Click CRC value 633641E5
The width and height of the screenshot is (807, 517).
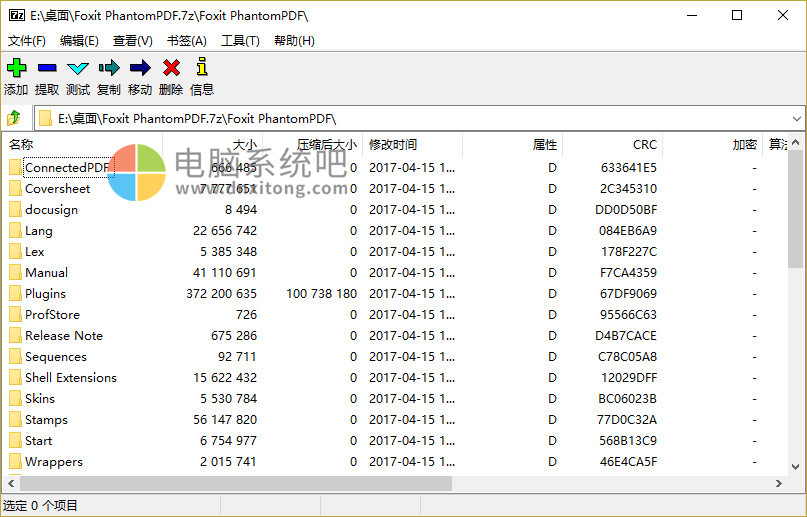[x=628, y=168]
